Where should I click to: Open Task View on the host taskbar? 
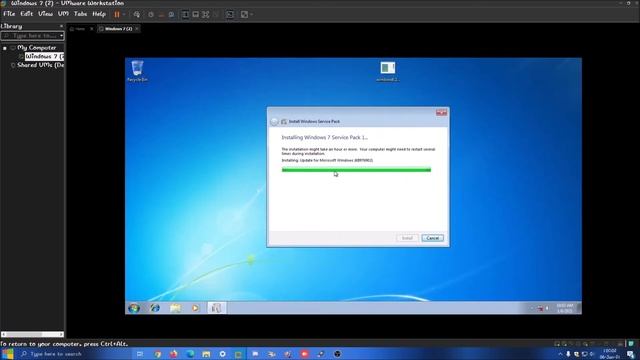coord(140,354)
